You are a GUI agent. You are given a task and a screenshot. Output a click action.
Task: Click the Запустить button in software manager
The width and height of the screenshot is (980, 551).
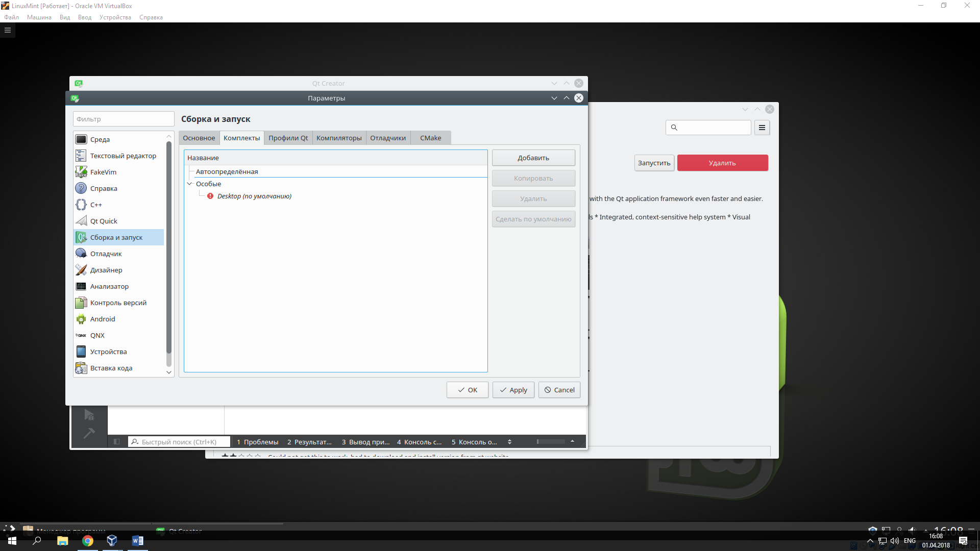[x=654, y=163]
